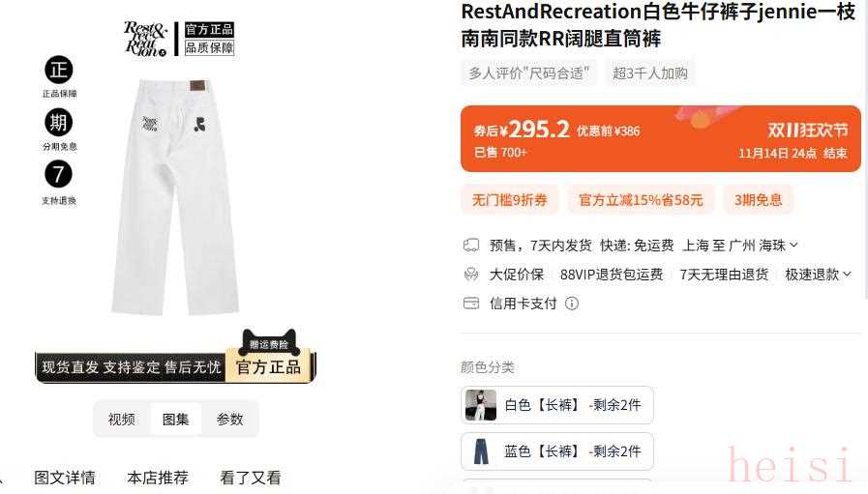Select 蓝色【长裤】 color option

(x=557, y=451)
